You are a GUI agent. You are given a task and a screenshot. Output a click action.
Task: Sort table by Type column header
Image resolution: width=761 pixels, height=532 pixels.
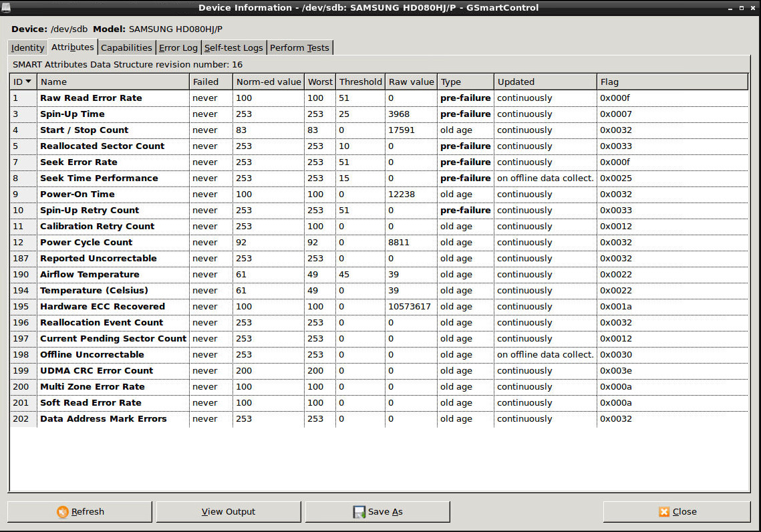[x=465, y=82]
